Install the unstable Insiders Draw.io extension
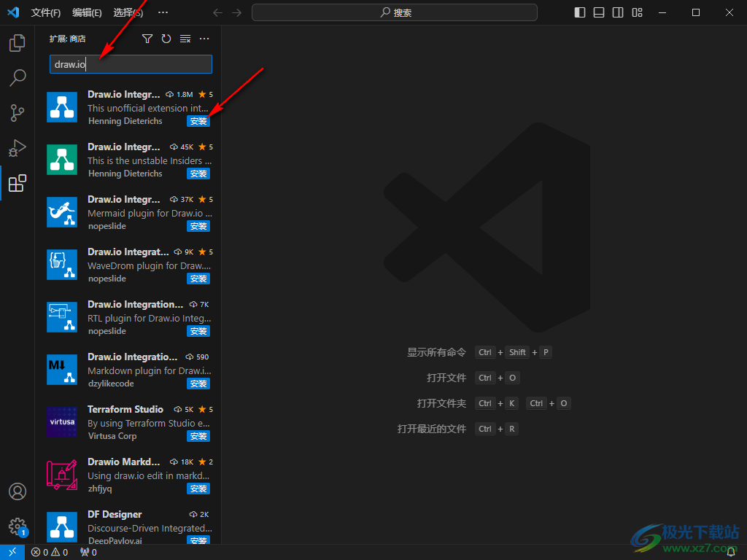The image size is (747, 560). 198,174
